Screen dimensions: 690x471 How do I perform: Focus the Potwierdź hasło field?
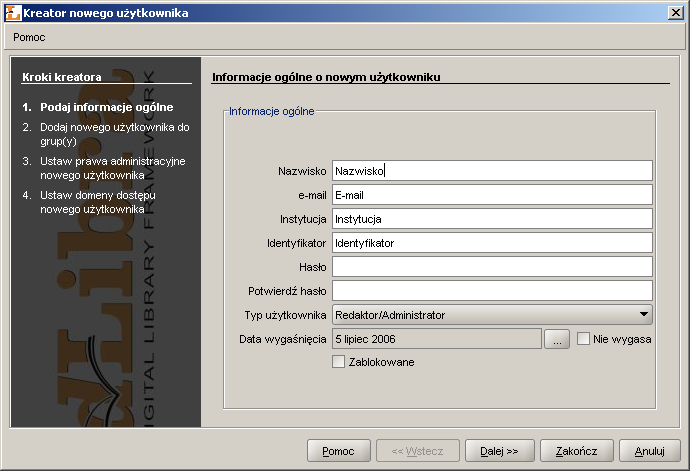tap(492, 291)
